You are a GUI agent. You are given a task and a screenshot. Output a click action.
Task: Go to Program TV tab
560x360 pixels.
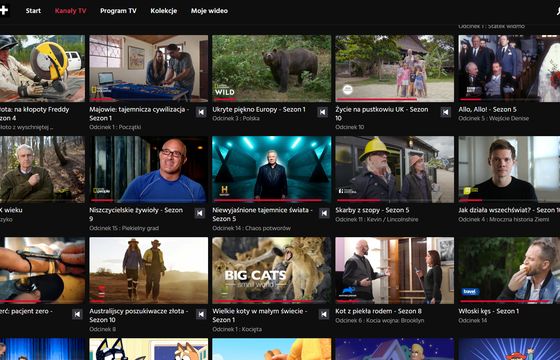tap(118, 11)
